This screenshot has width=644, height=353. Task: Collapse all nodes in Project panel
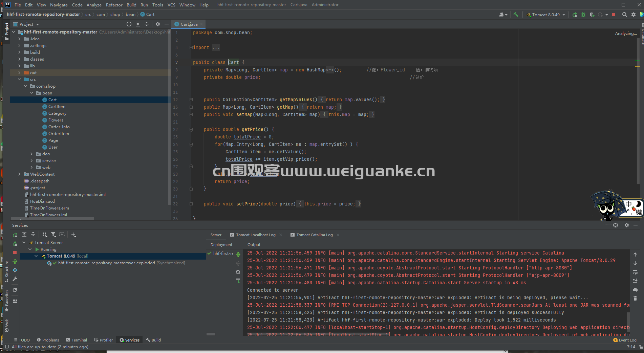pyautogui.click(x=147, y=24)
